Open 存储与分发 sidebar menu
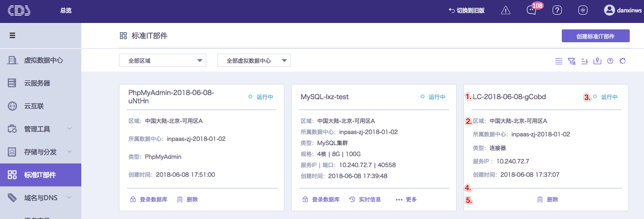Screen dimensions: 644x219 tap(40, 152)
